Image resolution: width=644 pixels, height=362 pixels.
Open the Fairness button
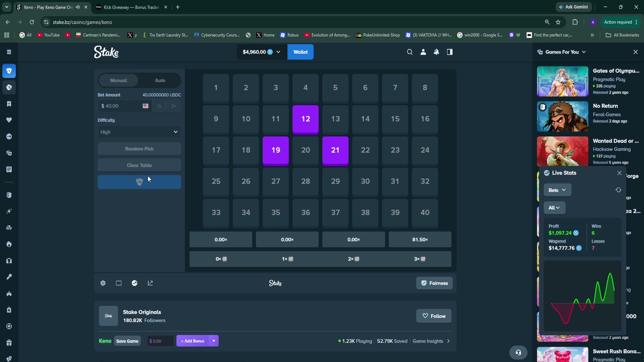434,283
